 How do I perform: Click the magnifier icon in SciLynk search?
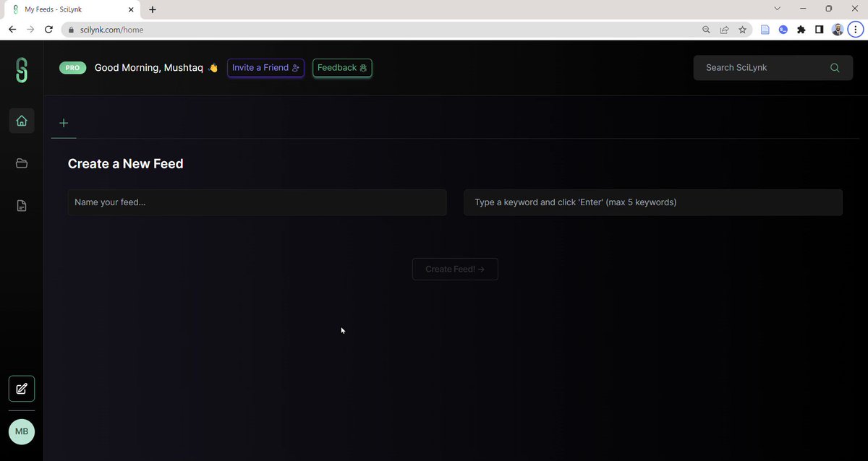(x=835, y=68)
